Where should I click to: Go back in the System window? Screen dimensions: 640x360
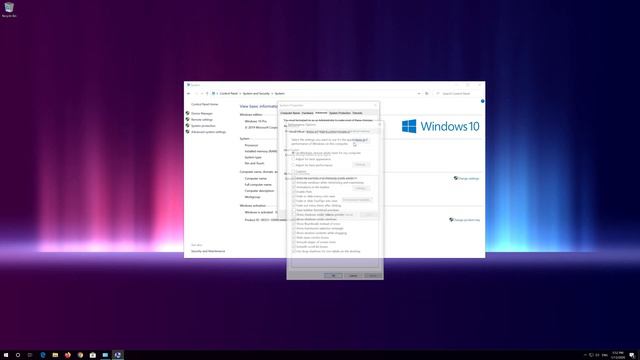click(189, 93)
